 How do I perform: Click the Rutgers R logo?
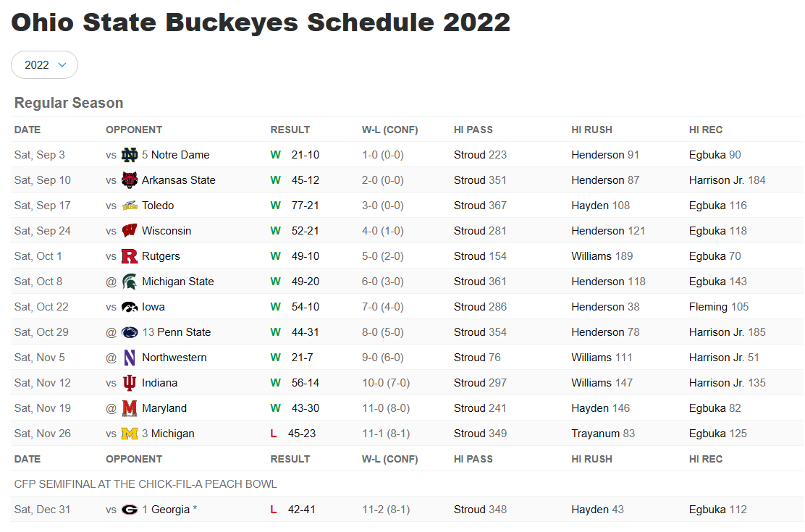(x=130, y=256)
